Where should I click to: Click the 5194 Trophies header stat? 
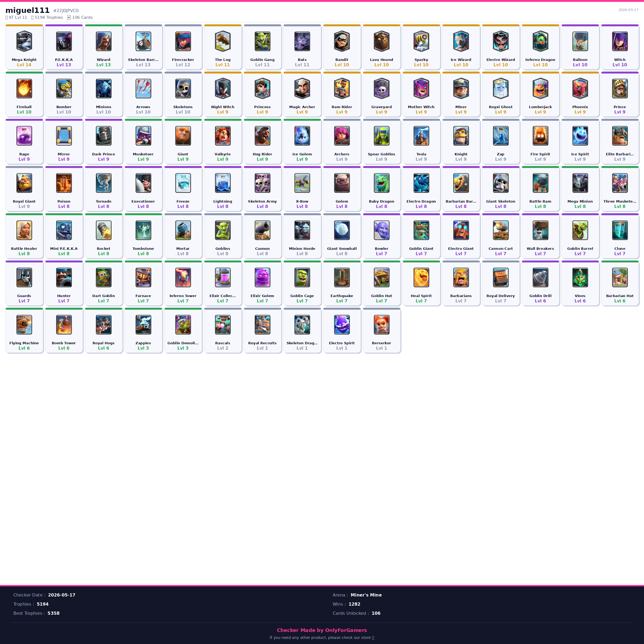[47, 17]
